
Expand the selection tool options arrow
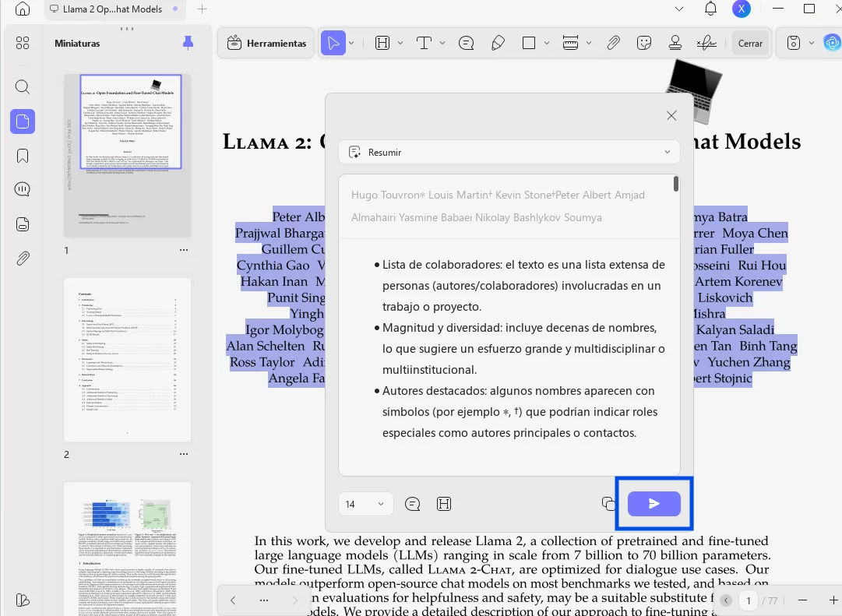[x=352, y=43]
